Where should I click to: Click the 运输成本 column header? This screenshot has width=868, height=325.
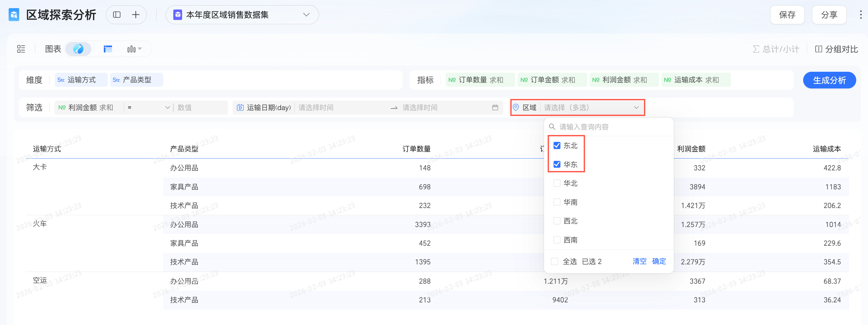826,149
